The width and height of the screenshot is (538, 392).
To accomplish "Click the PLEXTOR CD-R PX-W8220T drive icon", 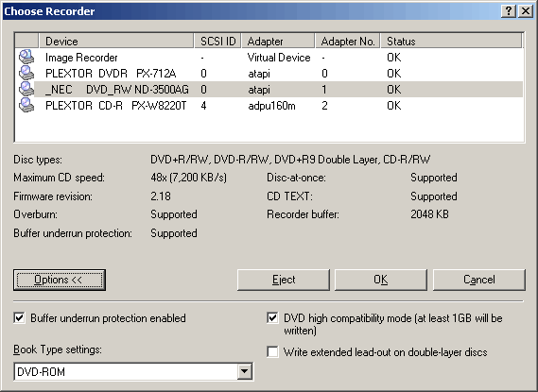I will tap(26, 105).
